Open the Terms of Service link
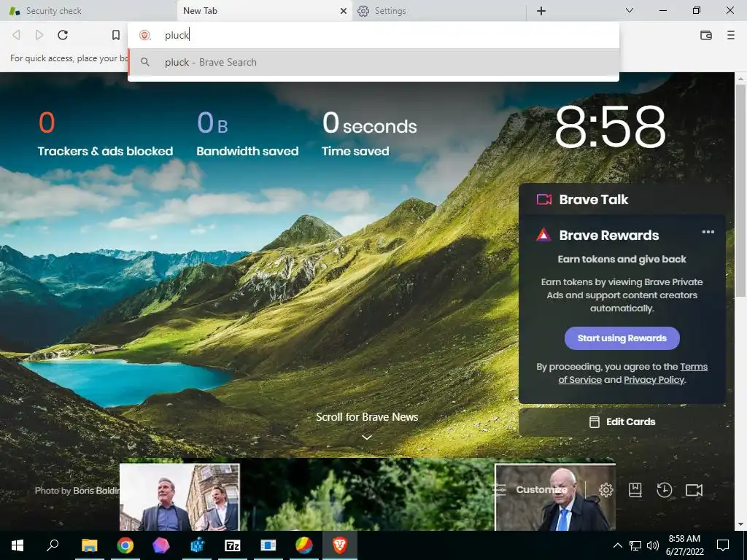This screenshot has height=560, width=747. click(633, 373)
